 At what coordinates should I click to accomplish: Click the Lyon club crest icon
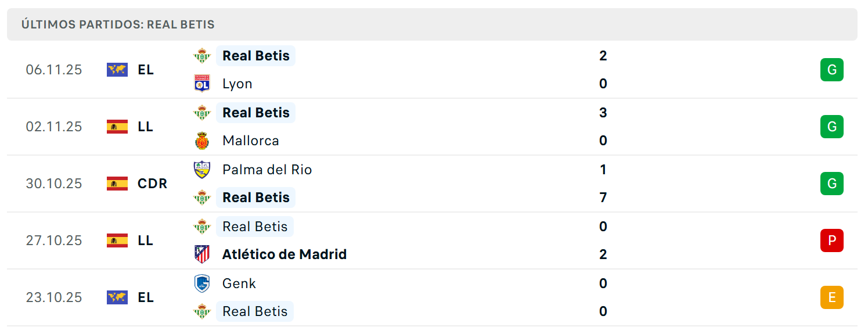click(x=201, y=84)
